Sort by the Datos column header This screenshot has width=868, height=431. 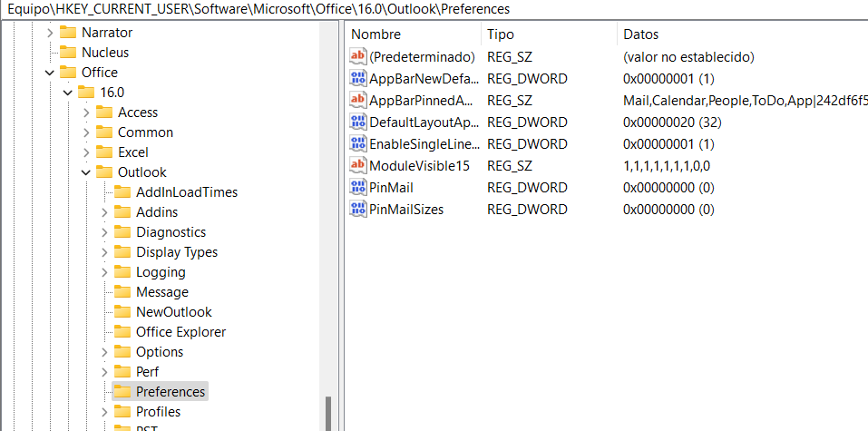[x=742, y=34]
